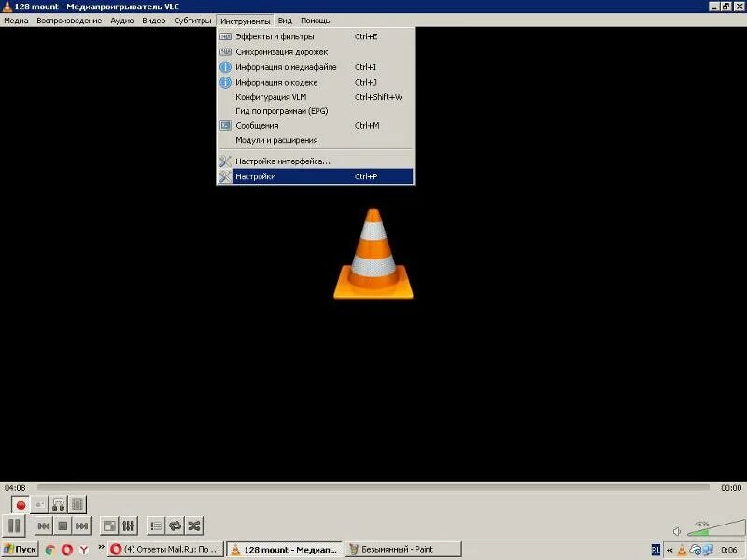The height and width of the screenshot is (560, 747).
Task: Open the Медиа menu
Action: click(16, 21)
